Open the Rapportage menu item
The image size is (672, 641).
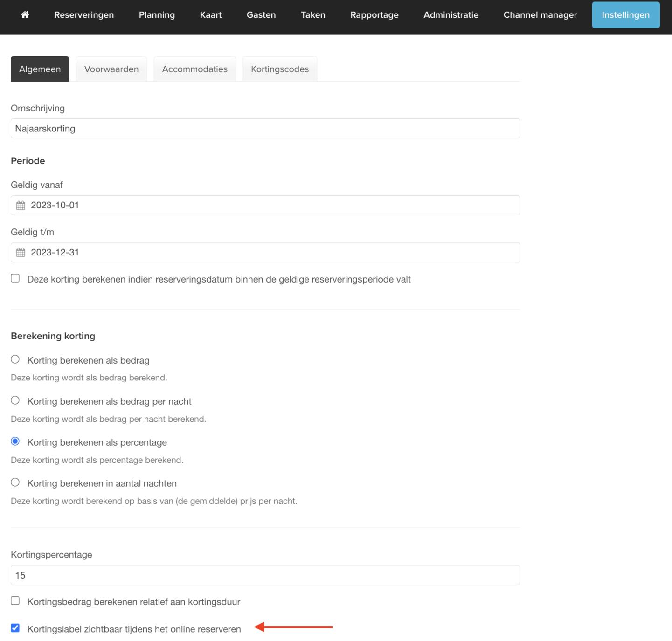[x=374, y=15]
